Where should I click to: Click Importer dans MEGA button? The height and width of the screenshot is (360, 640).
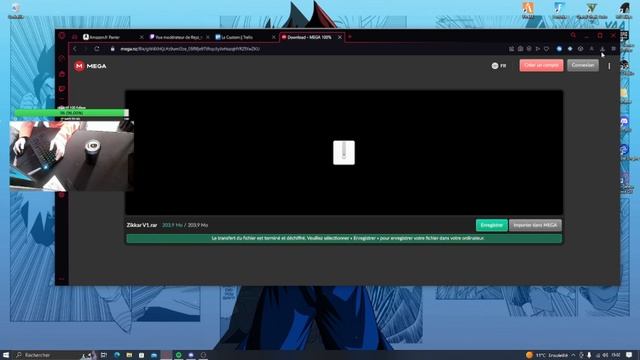tap(535, 225)
